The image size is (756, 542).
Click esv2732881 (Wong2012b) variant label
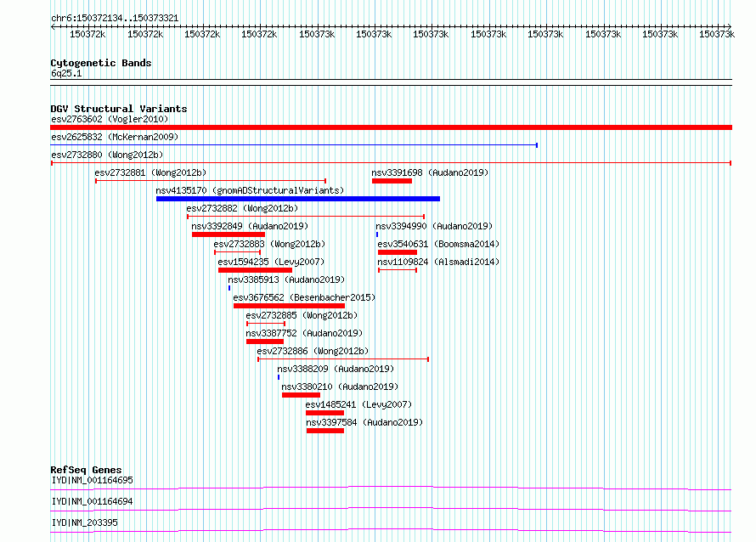[x=150, y=172]
